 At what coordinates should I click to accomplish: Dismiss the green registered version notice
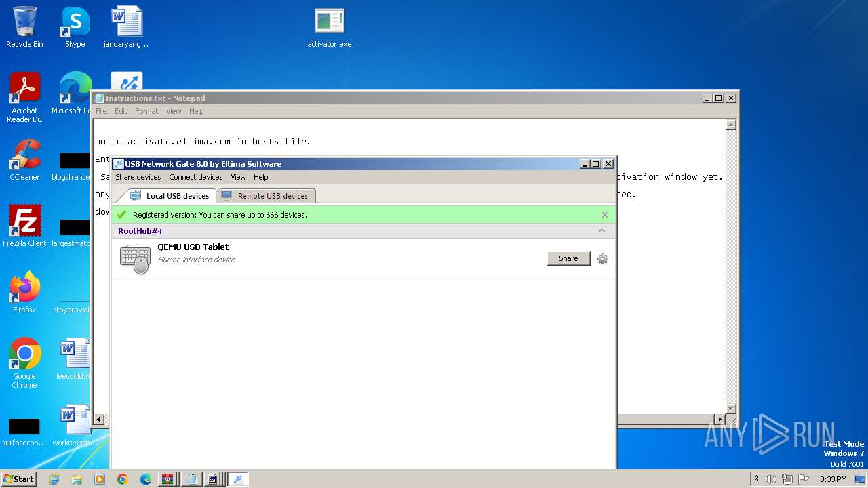point(605,215)
